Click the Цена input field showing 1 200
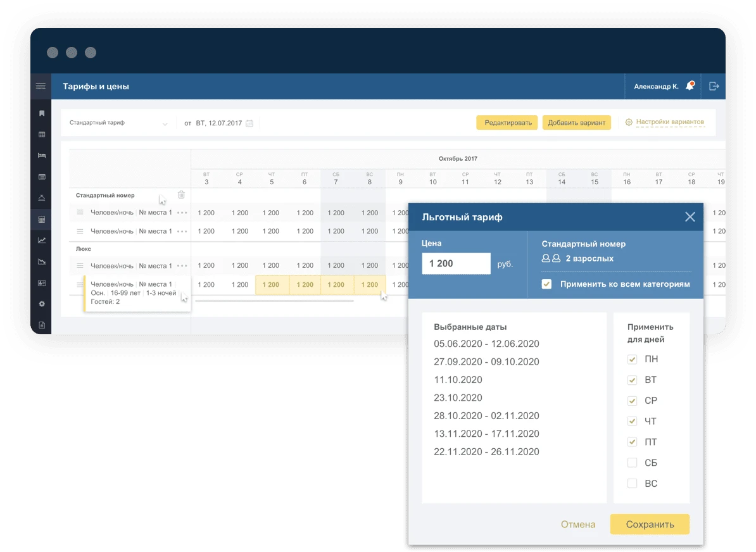Screen dimensions: 756x552 pos(456,264)
